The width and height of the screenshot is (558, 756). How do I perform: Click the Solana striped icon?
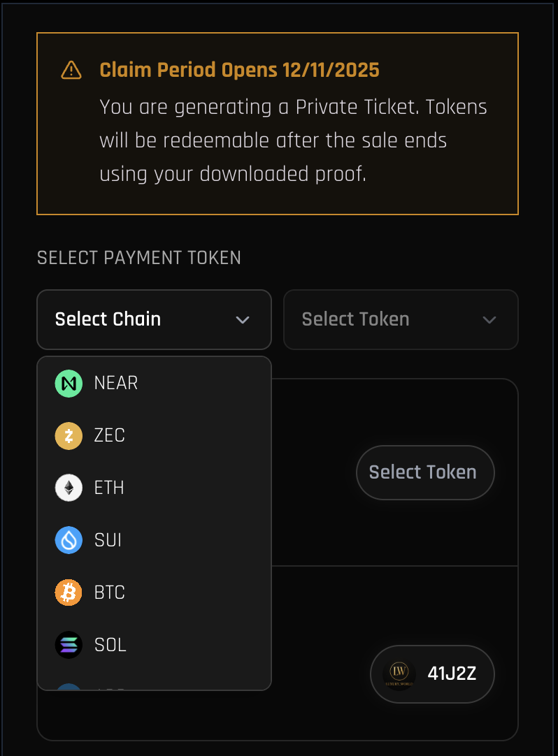69,644
